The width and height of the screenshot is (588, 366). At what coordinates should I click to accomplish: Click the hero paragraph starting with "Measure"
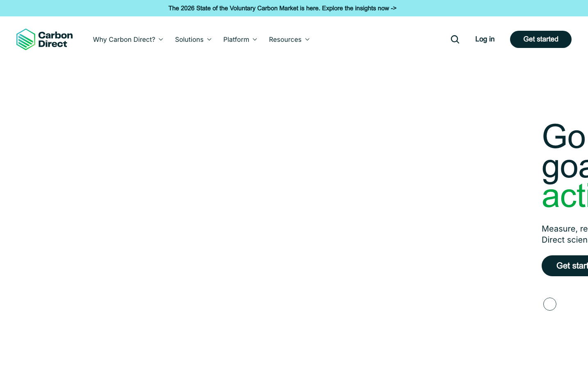coord(565,234)
